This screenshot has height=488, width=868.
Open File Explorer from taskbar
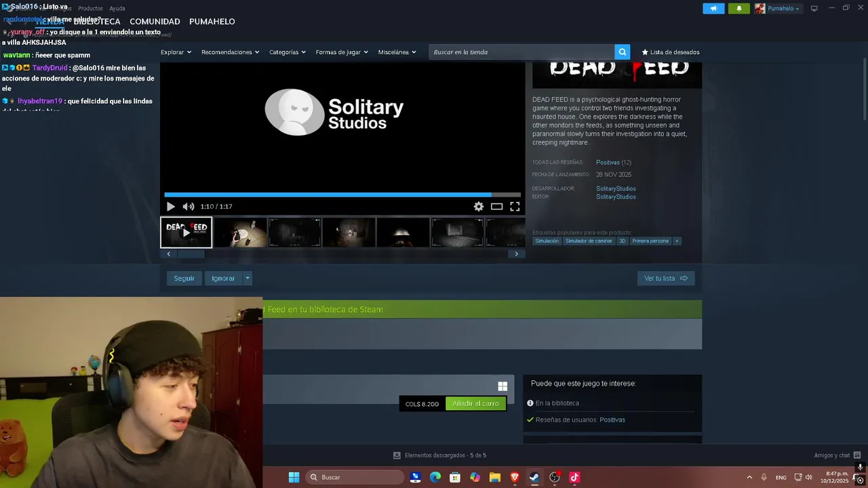pyautogui.click(x=495, y=477)
